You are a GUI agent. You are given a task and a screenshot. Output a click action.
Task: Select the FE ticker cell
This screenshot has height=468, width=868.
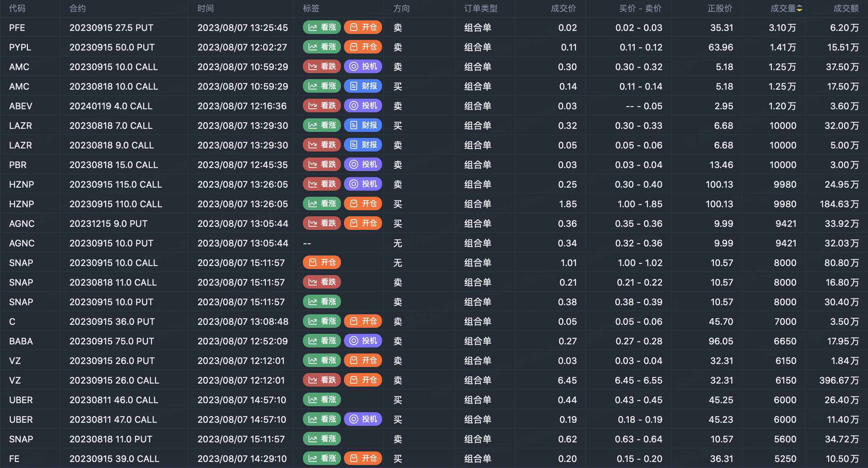(x=14, y=459)
